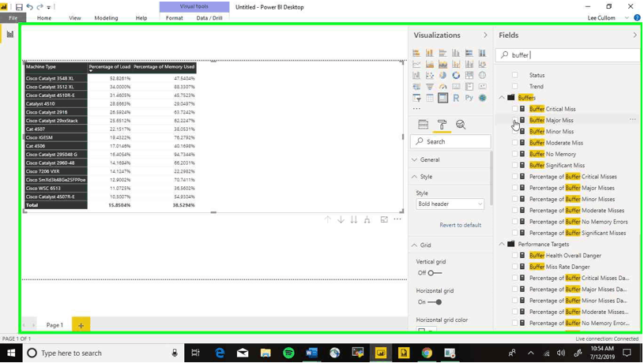Check the Buffer Major Miss field

coord(515,120)
